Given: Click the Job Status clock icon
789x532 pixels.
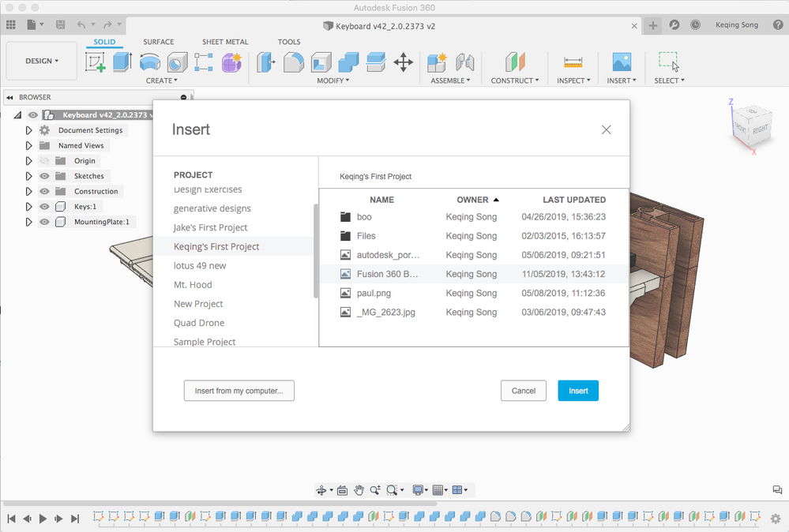Looking at the screenshot, I should point(695,24).
